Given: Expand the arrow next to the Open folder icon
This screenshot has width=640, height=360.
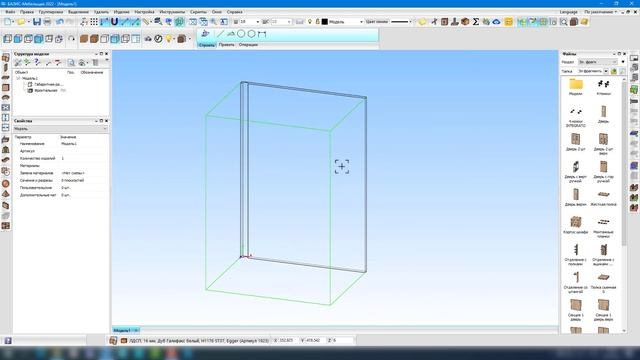Looking at the screenshot, I should point(28,22).
